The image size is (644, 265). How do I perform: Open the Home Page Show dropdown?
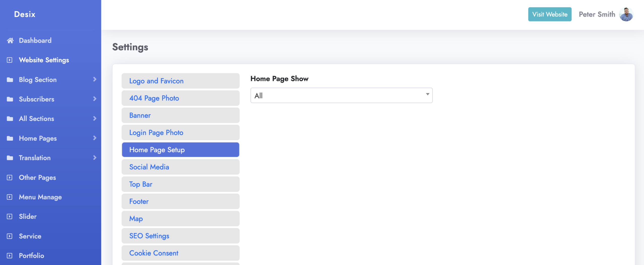point(341,95)
